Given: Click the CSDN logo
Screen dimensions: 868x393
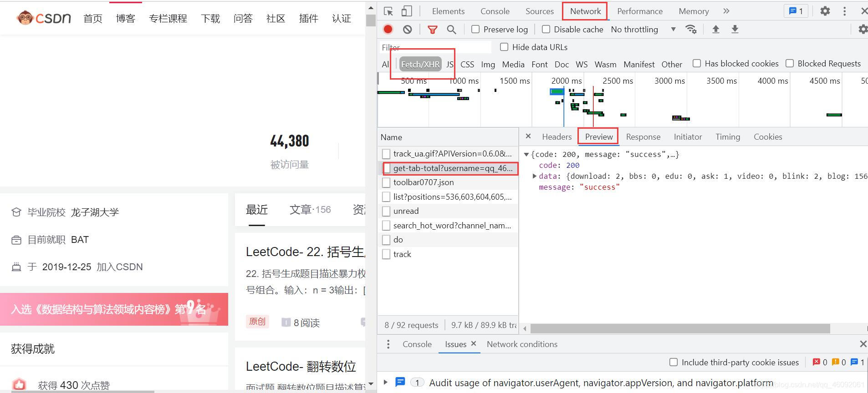Looking at the screenshot, I should click(x=44, y=18).
